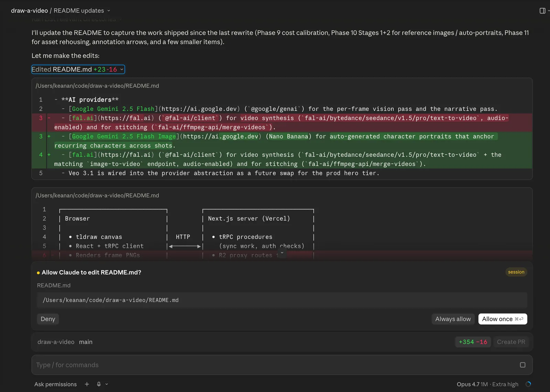The width and height of the screenshot is (550, 392).
Task: Click the Browser box label in diagram
Action: pyautogui.click(x=77, y=218)
